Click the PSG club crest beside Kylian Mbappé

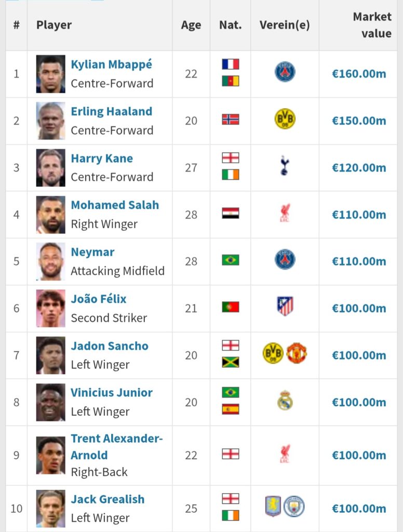285,72
